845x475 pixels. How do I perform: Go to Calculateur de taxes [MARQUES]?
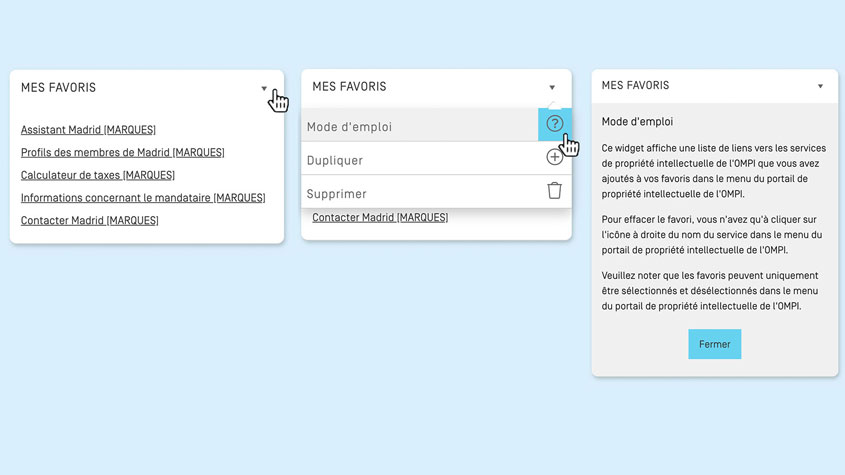[96, 175]
